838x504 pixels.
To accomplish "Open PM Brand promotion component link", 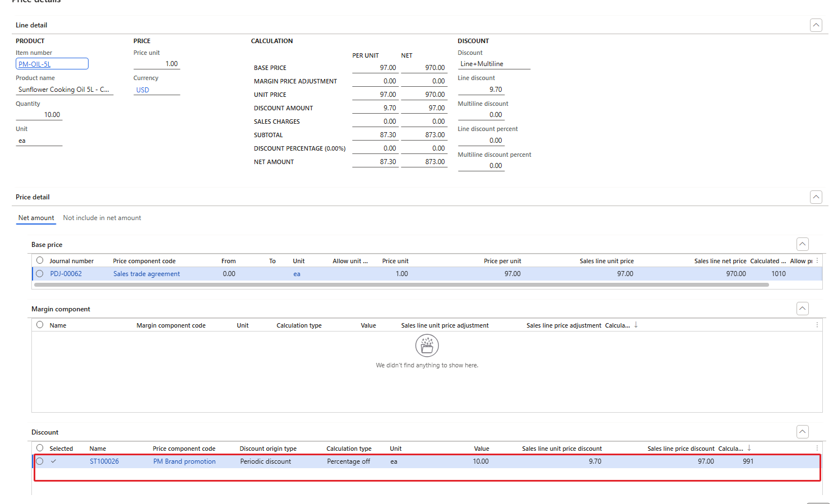I will click(184, 461).
